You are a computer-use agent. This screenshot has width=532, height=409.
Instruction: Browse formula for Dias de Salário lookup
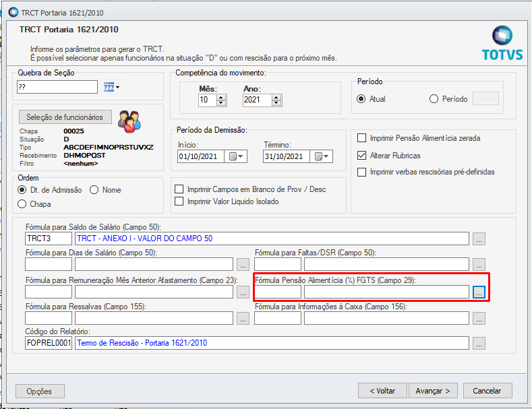243,264
